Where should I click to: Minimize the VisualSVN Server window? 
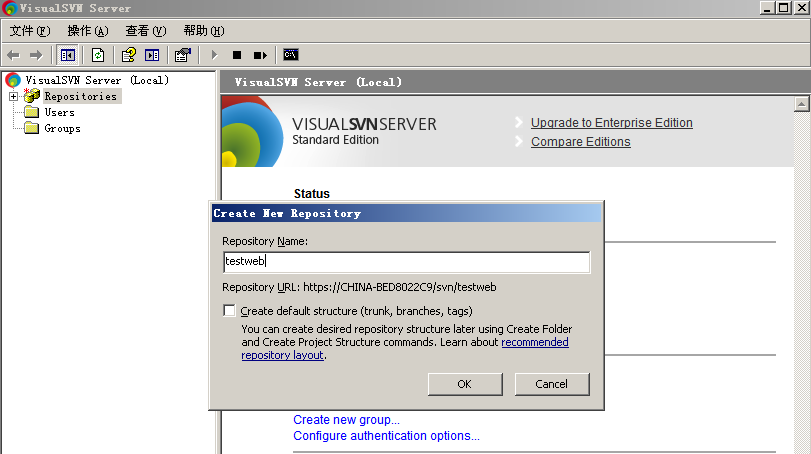pos(767,8)
